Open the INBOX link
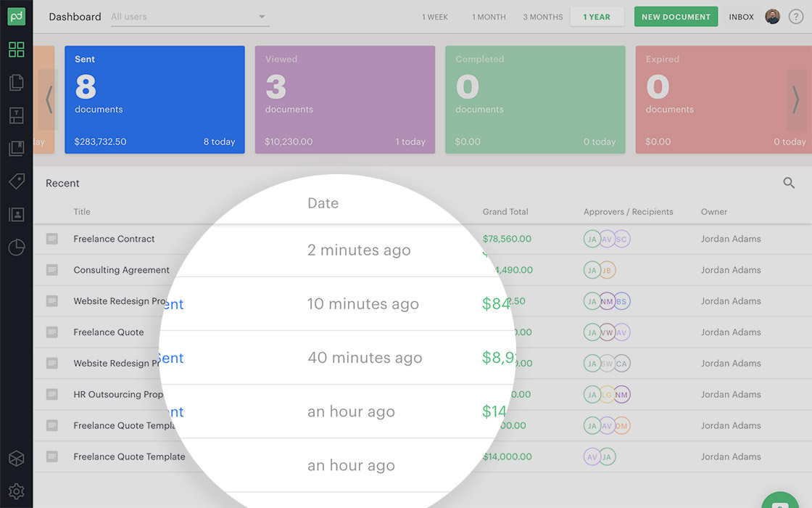Screen dimensions: 812x508 [x=741, y=17]
